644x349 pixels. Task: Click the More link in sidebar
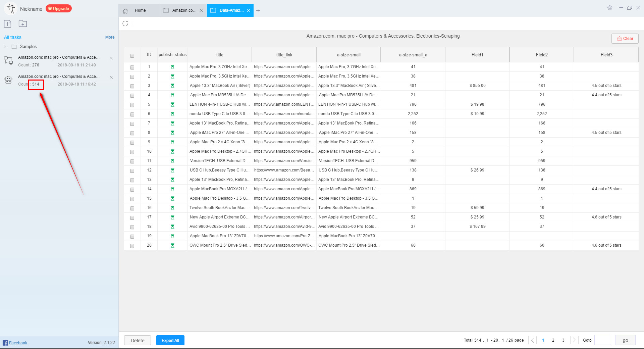tap(110, 37)
